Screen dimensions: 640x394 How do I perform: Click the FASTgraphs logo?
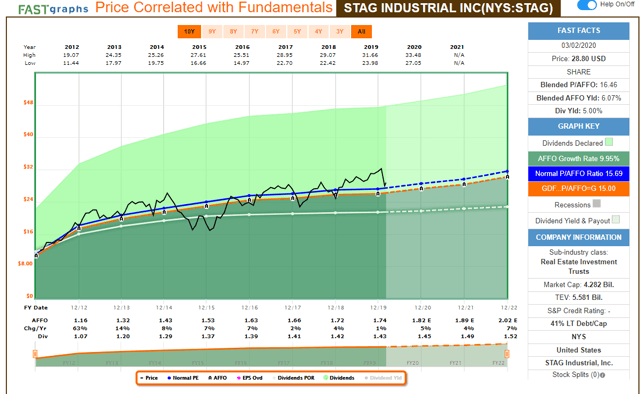coord(53,9)
